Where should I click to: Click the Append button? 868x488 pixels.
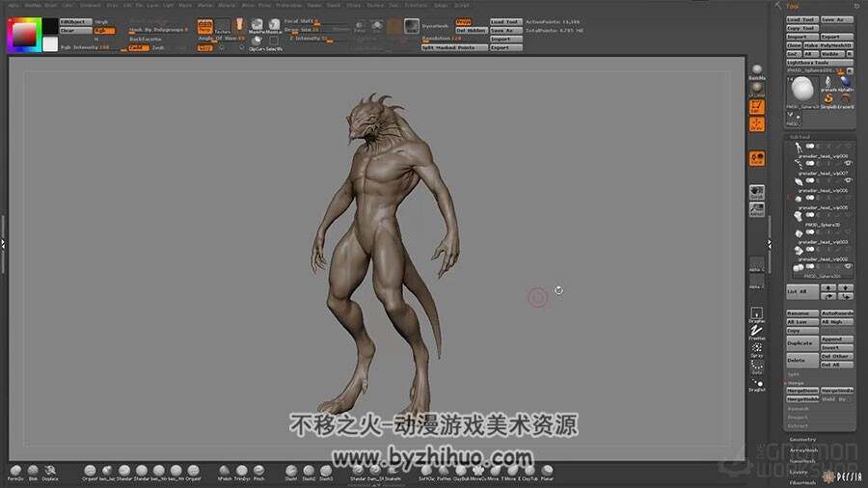(837, 339)
